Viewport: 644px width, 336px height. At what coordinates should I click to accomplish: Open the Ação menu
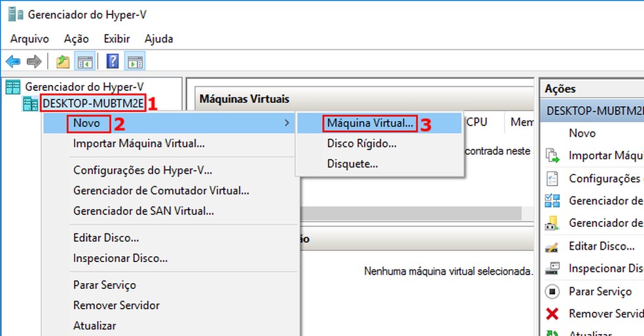click(77, 39)
